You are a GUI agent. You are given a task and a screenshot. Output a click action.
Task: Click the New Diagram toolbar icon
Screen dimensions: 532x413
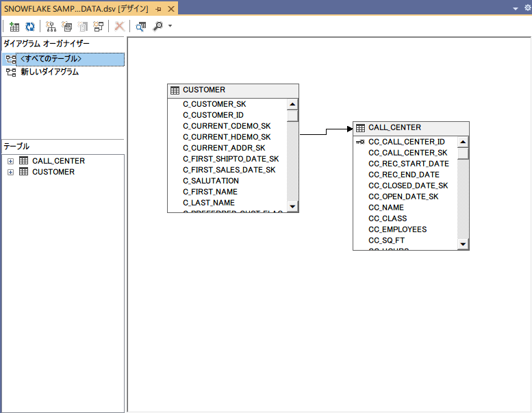[51, 27]
